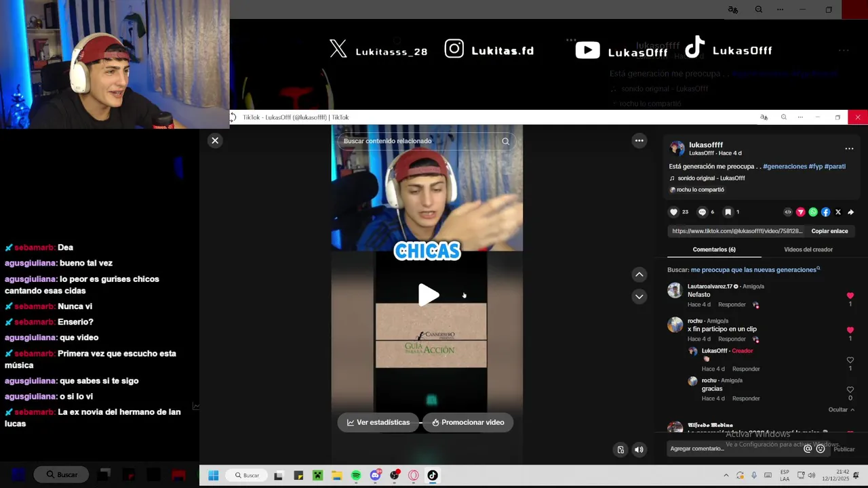Image resolution: width=868 pixels, height=488 pixels.
Task: Click the magnifier in related content search
Action: tap(505, 141)
